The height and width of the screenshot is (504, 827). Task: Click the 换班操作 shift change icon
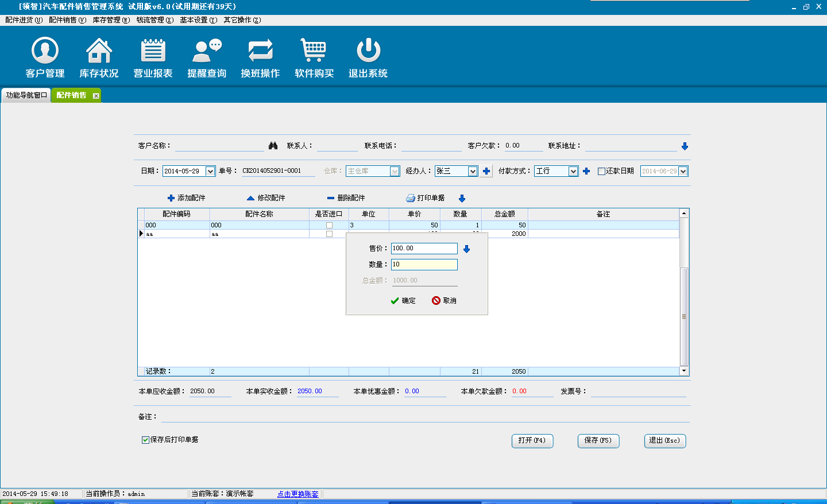tap(260, 51)
